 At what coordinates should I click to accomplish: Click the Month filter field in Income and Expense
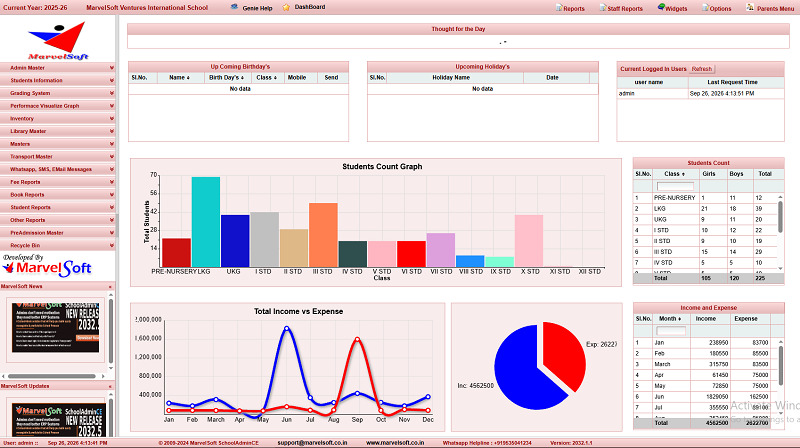671,331
